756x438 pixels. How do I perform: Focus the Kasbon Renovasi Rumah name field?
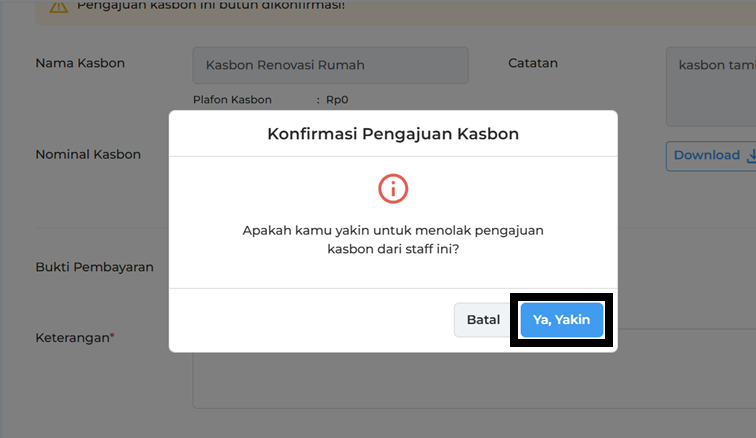coord(330,65)
